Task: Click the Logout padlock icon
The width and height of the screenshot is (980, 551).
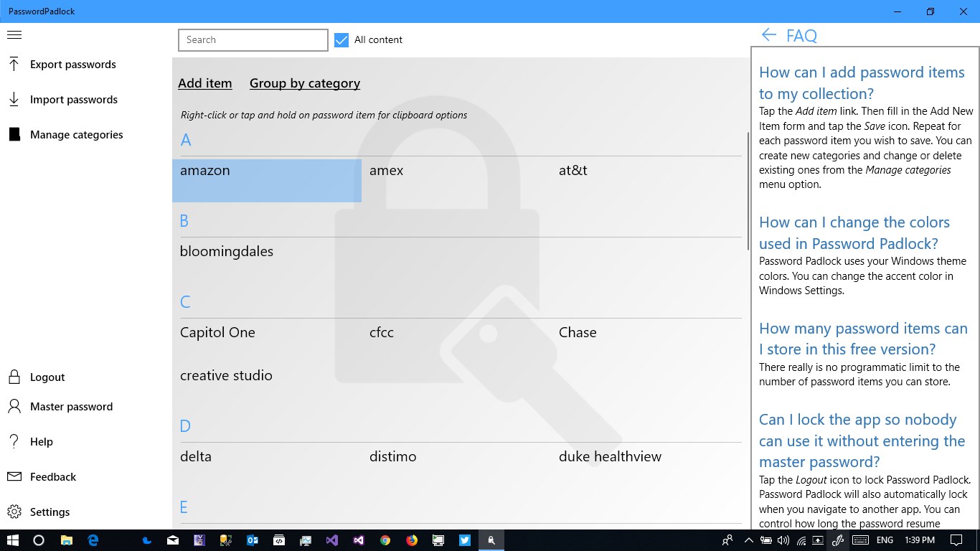Action: coord(12,377)
